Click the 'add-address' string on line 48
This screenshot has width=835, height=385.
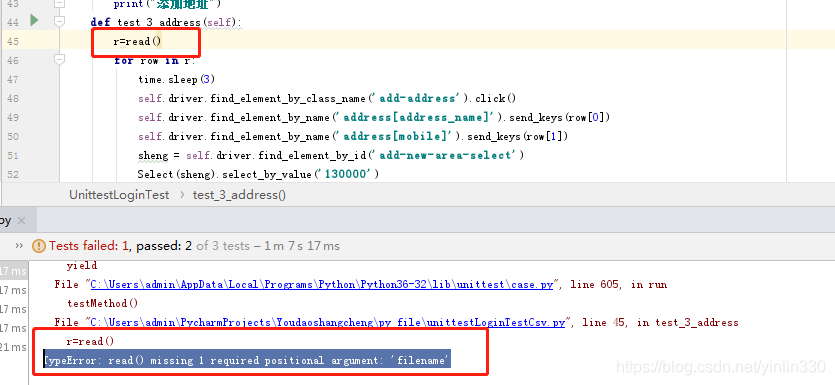coord(417,99)
